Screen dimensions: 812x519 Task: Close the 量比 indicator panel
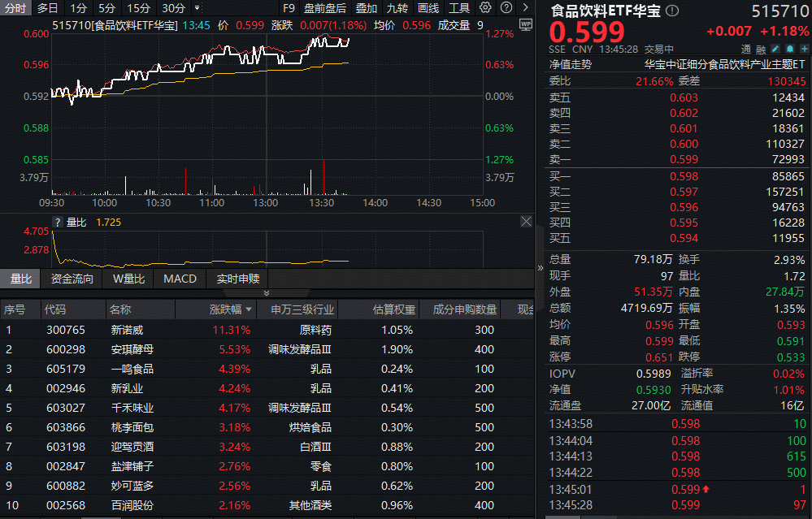tap(526, 220)
